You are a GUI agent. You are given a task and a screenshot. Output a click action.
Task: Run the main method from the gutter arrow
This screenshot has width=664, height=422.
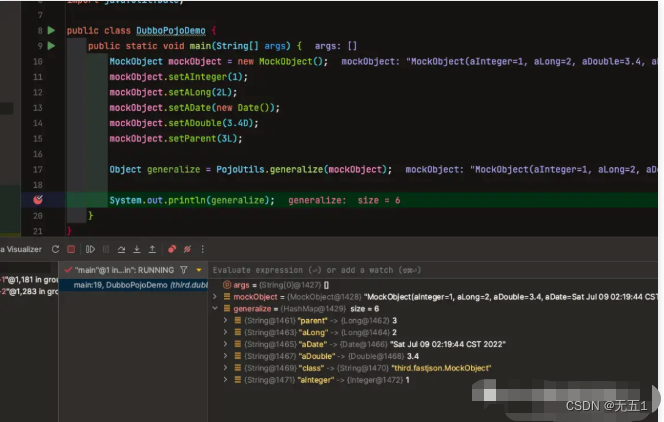pyautogui.click(x=51, y=46)
